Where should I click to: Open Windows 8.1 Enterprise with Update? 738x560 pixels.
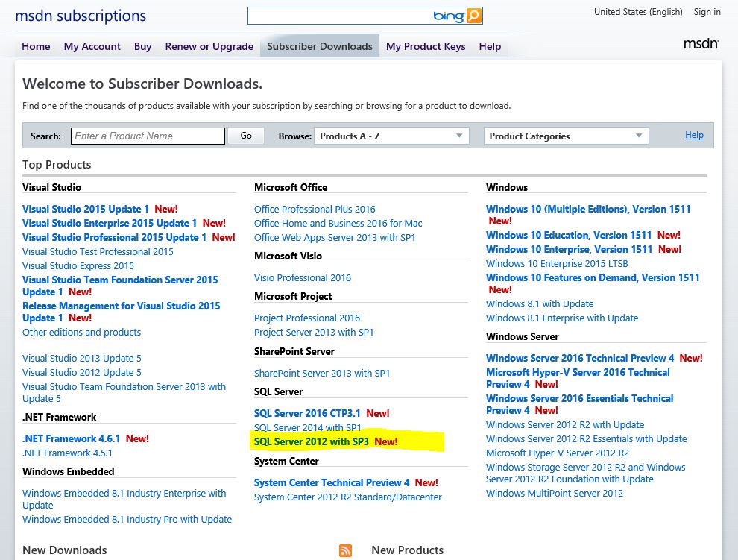point(562,318)
